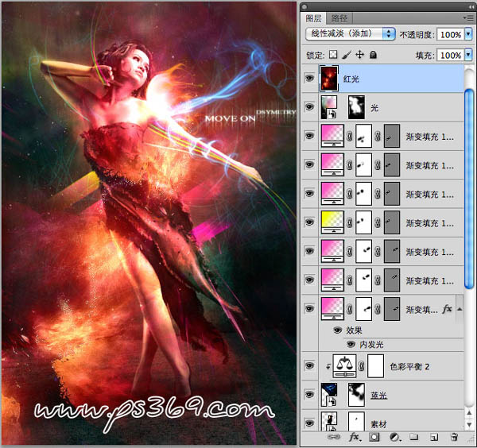The height and width of the screenshot is (448, 477).
Task: Click the 填充 100% input field
Action: (x=451, y=55)
